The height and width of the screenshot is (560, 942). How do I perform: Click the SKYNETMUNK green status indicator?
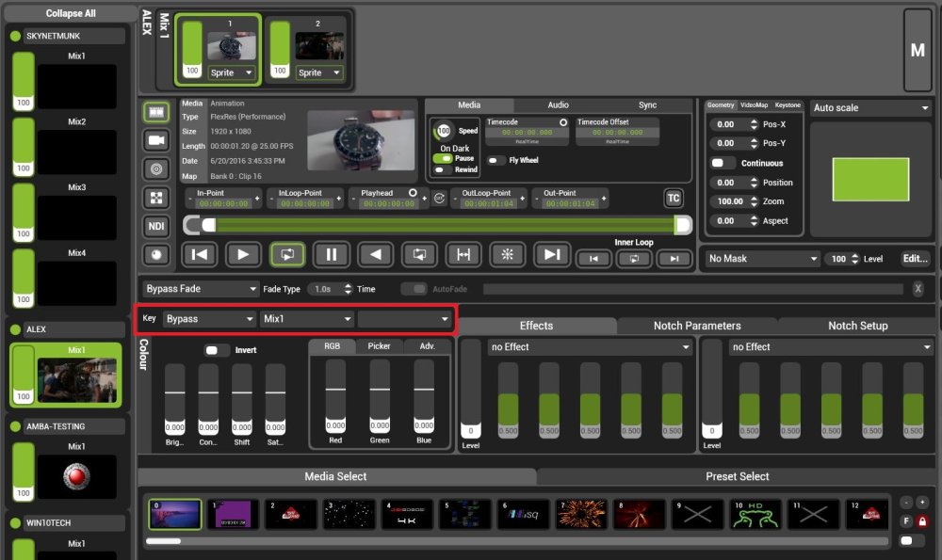point(16,36)
